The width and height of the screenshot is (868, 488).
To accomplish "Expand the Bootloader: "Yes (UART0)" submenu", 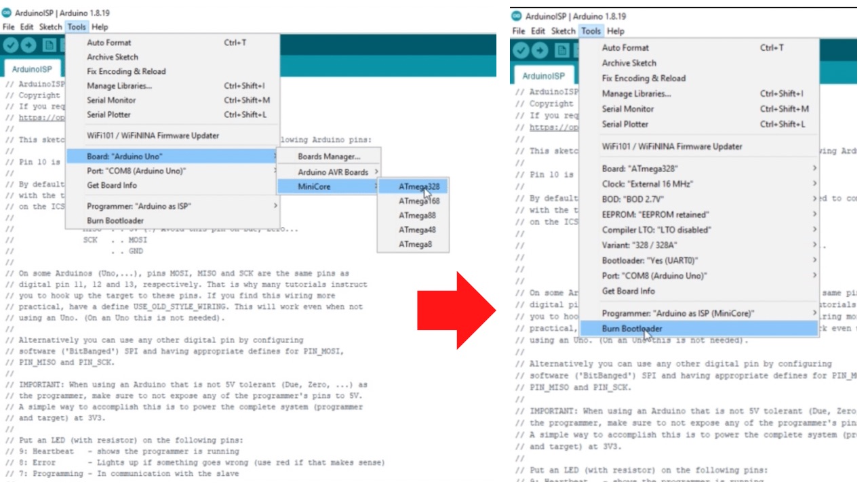I will [x=699, y=260].
